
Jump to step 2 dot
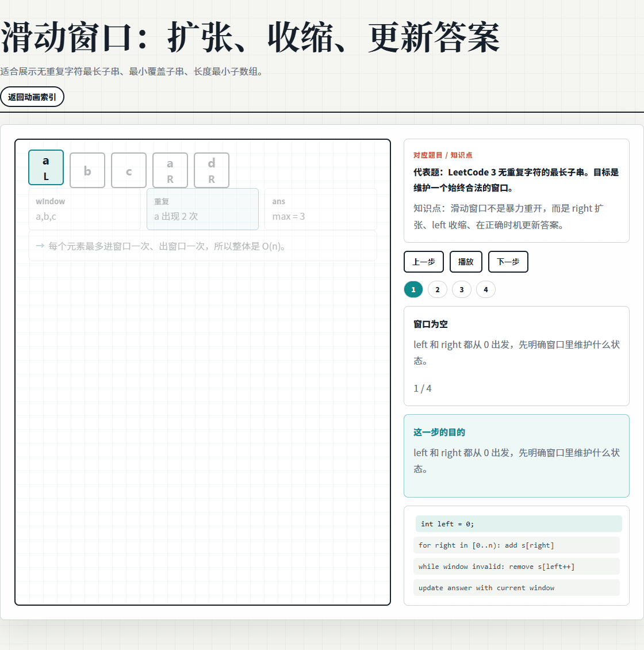click(437, 289)
